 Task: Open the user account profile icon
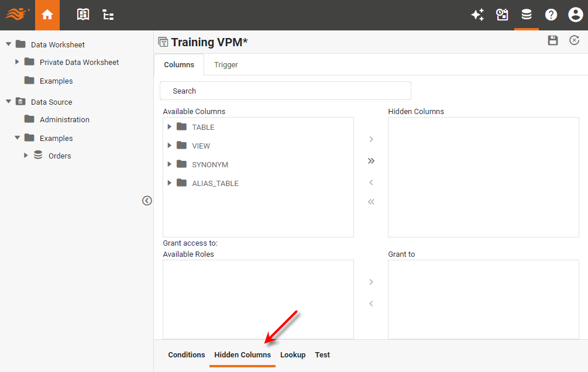575,15
